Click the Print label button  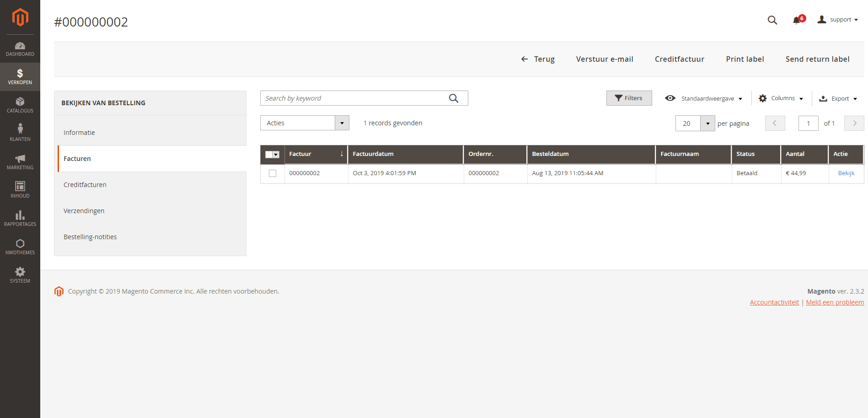pyautogui.click(x=745, y=59)
